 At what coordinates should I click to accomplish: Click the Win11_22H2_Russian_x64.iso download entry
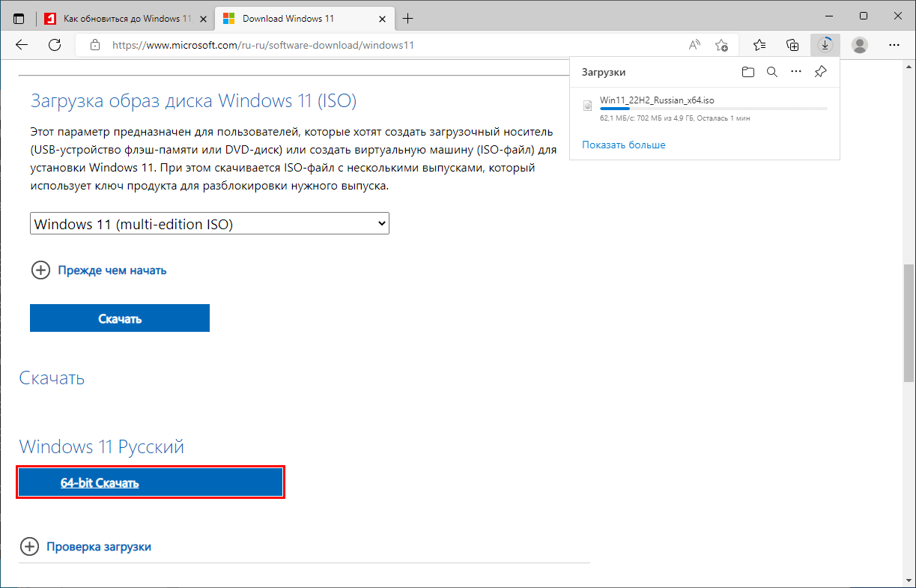coord(705,108)
